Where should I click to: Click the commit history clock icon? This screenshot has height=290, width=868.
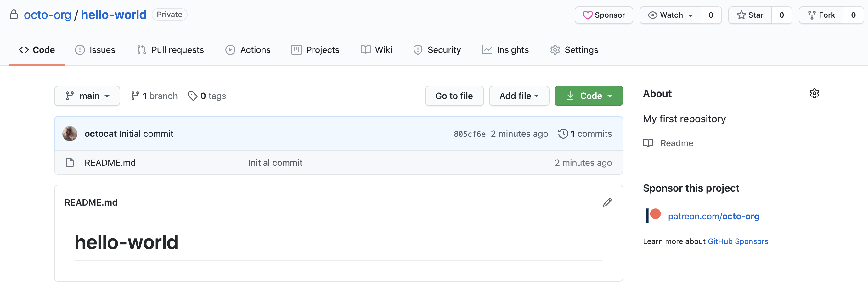click(563, 134)
